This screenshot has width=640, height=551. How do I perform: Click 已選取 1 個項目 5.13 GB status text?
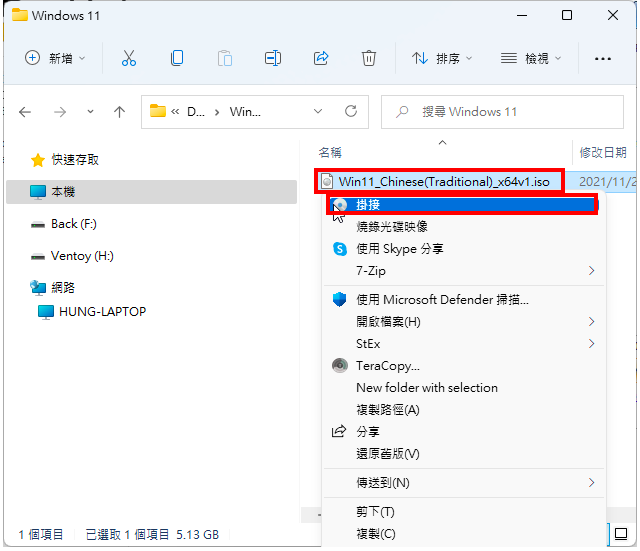tap(152, 534)
